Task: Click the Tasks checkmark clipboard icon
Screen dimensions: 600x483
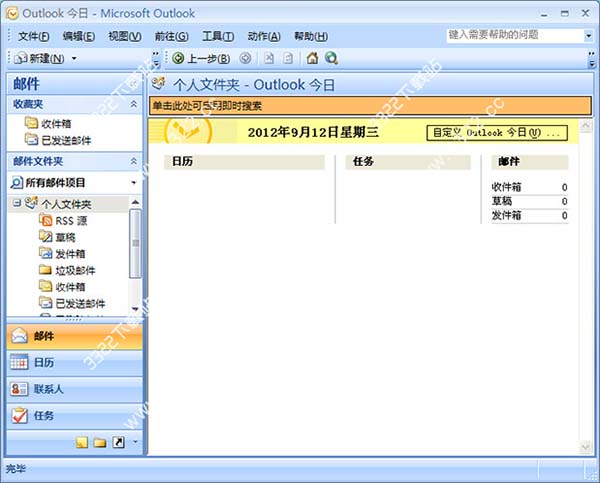Action: [19, 416]
